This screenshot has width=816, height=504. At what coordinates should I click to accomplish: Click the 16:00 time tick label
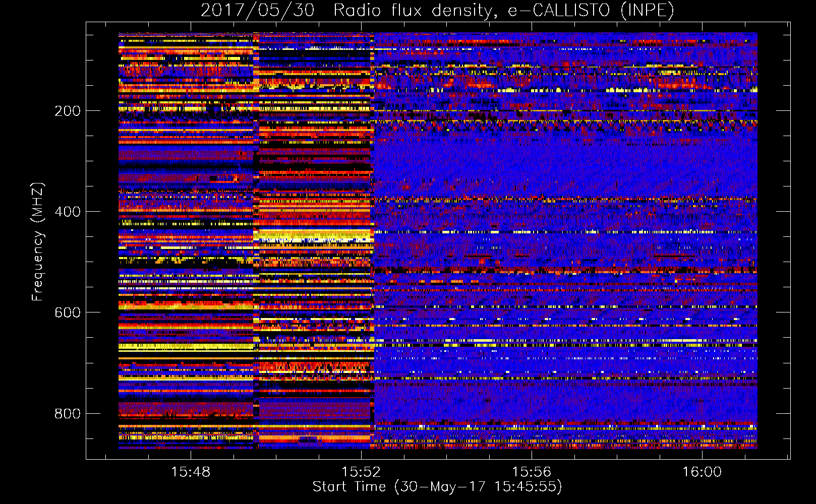tap(702, 472)
